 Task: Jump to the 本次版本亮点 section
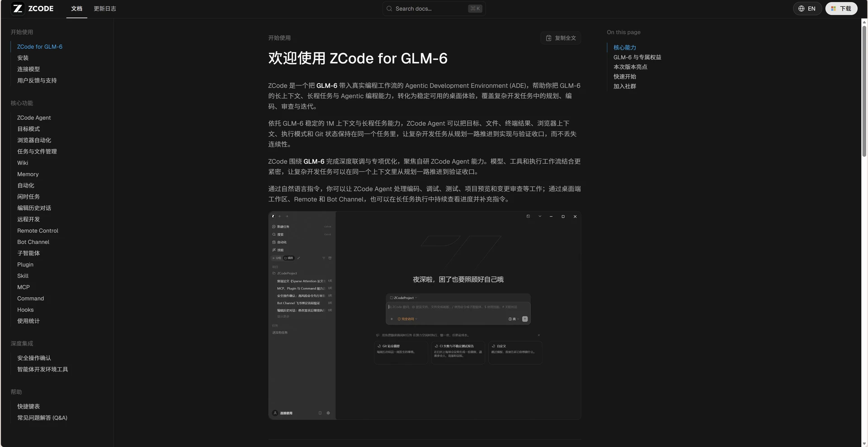click(630, 67)
